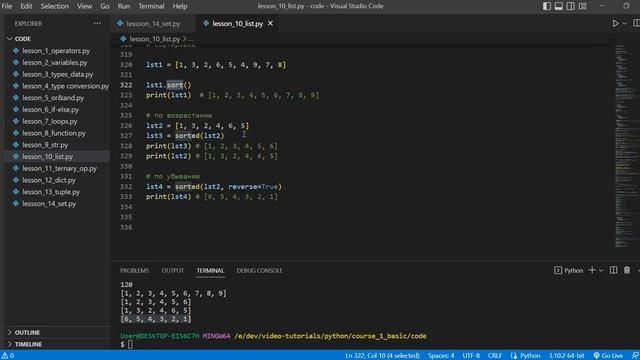The width and height of the screenshot is (640, 360).
Task: Change indentation via Spaces: 4
Action: (441, 356)
